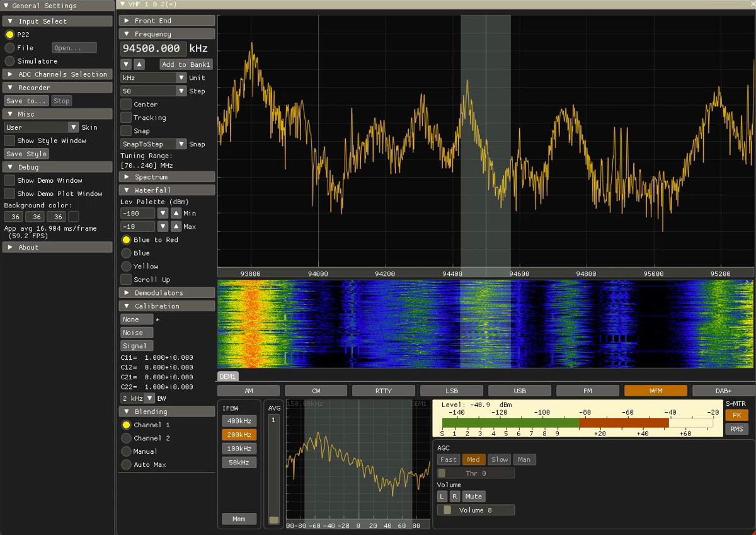Increase waterfall Max level with up arrow
This screenshot has height=535, width=756.
coord(176,227)
